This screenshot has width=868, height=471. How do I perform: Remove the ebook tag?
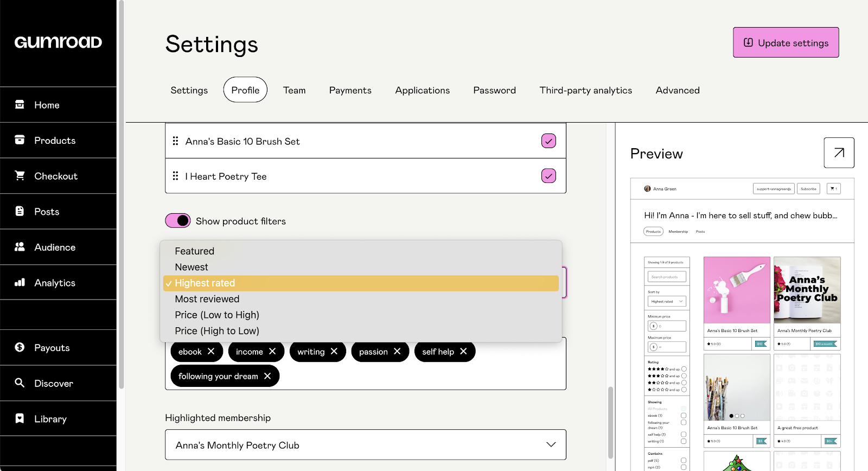211,352
